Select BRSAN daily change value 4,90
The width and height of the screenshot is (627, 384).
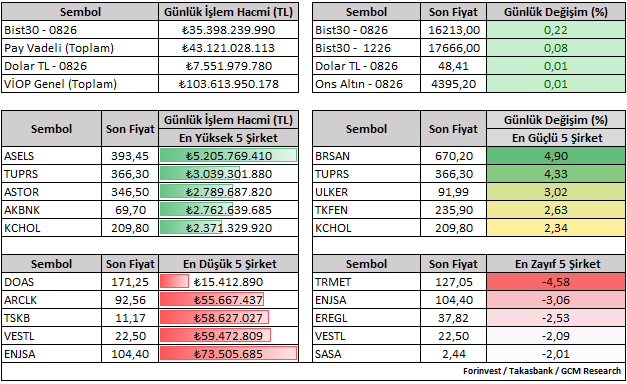tap(556, 156)
